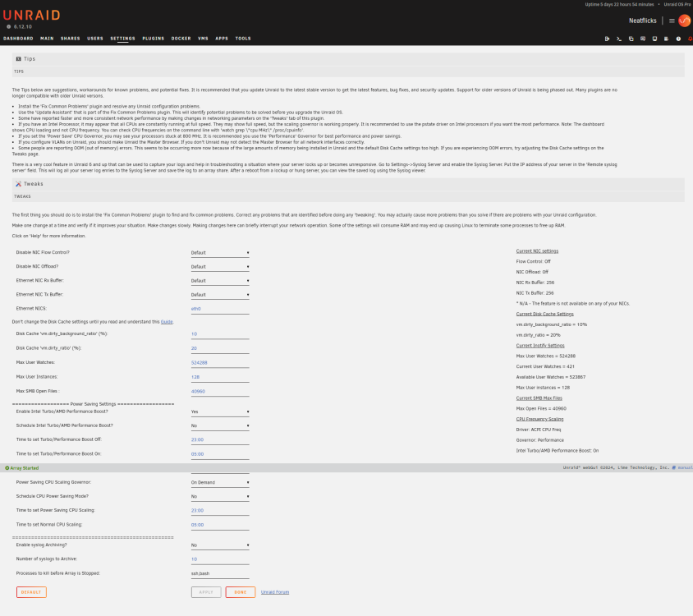Open Schedule Intel Turbo/AMD Performance Boost dropdown
Image resolution: width=693 pixels, height=616 pixels.
pyautogui.click(x=220, y=425)
